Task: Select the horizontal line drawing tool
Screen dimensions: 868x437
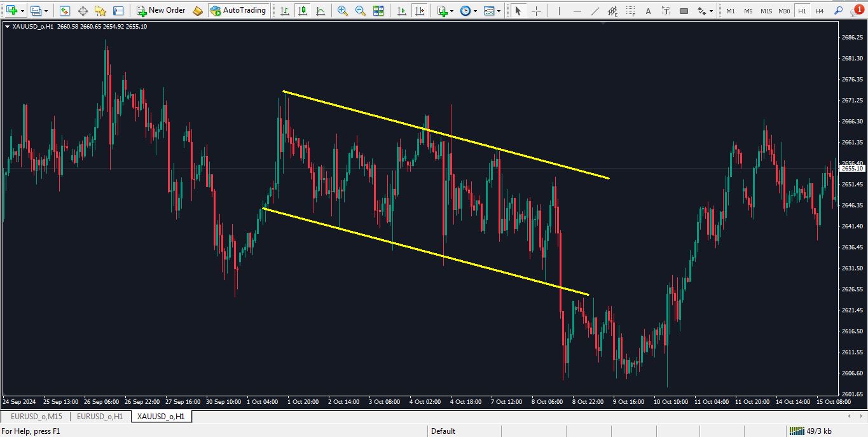Action: pos(577,11)
